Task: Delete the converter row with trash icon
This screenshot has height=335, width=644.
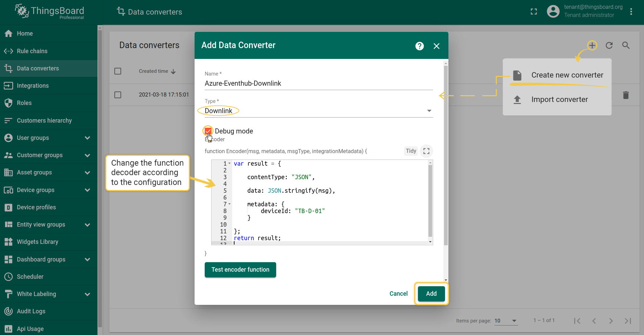Action: [x=626, y=95]
